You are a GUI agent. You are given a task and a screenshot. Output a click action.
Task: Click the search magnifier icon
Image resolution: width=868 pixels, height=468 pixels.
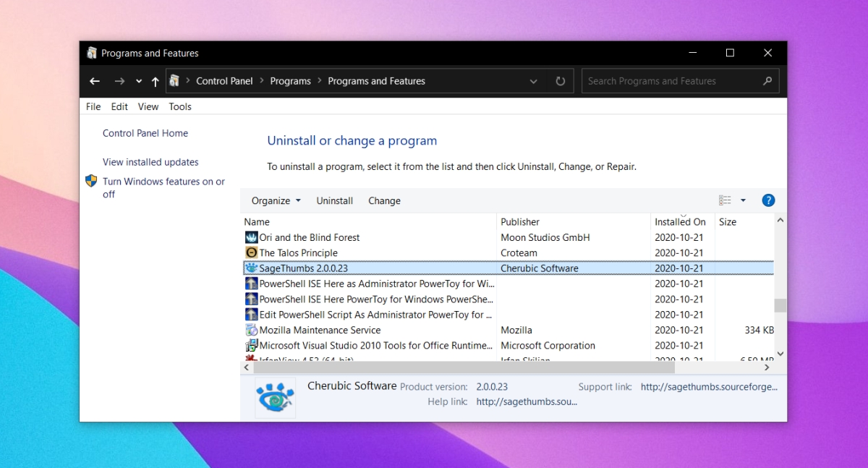[x=767, y=81]
